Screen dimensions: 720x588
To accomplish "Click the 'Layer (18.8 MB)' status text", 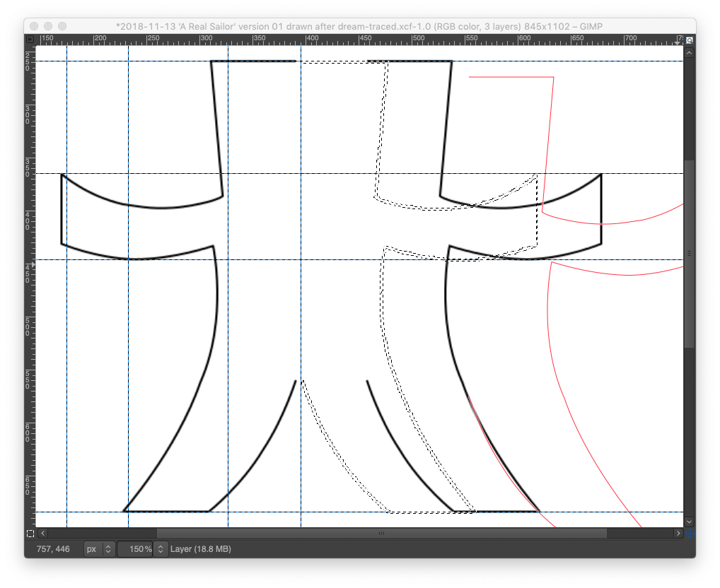I will point(201,549).
